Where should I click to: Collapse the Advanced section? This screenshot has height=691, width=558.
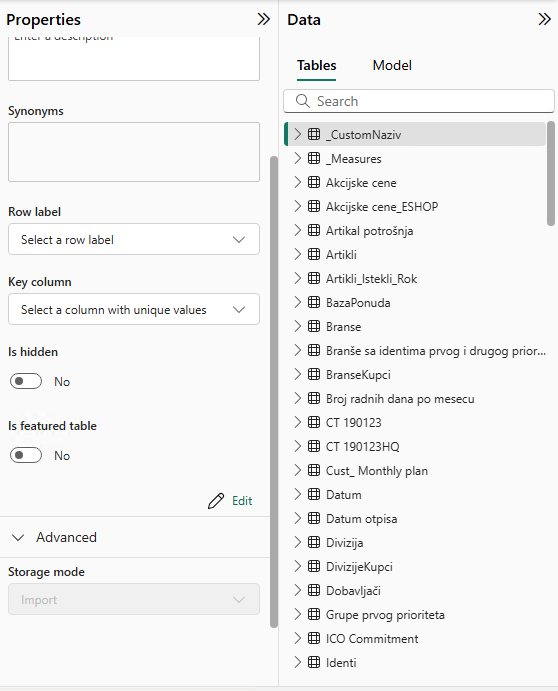click(x=18, y=538)
